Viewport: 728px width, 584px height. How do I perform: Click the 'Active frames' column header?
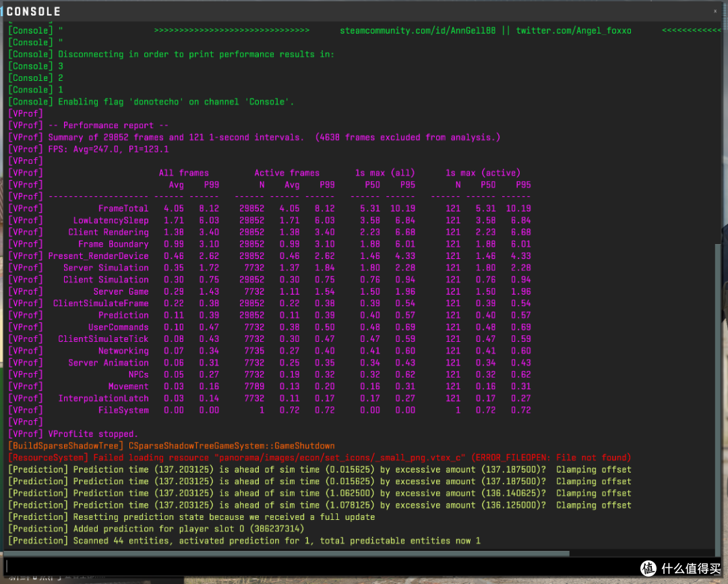[287, 173]
